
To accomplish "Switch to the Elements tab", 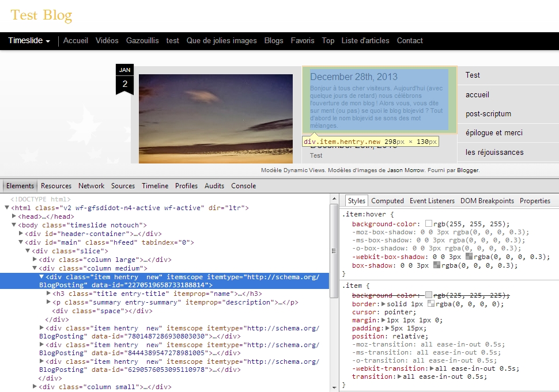I will (x=20, y=186).
